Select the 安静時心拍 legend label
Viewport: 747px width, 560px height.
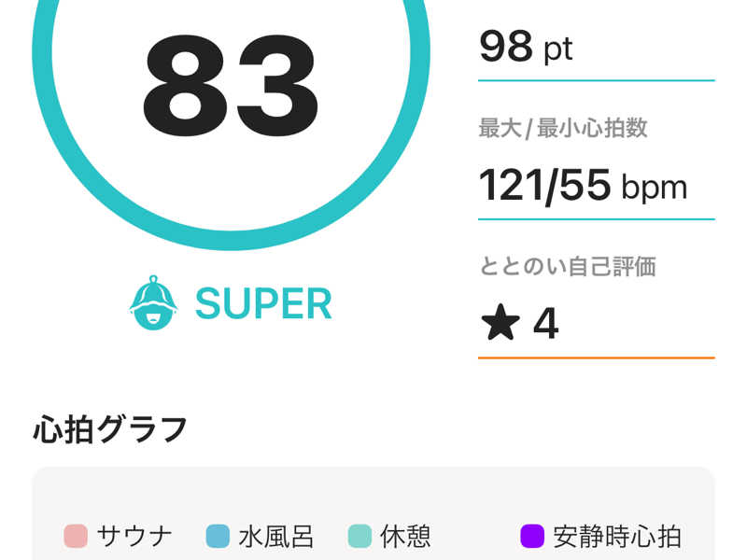click(617, 537)
